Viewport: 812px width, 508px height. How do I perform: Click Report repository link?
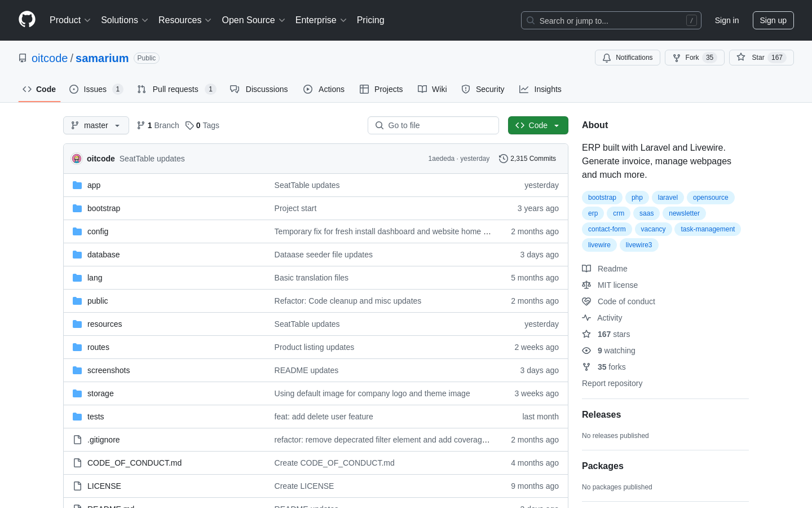[x=612, y=383]
